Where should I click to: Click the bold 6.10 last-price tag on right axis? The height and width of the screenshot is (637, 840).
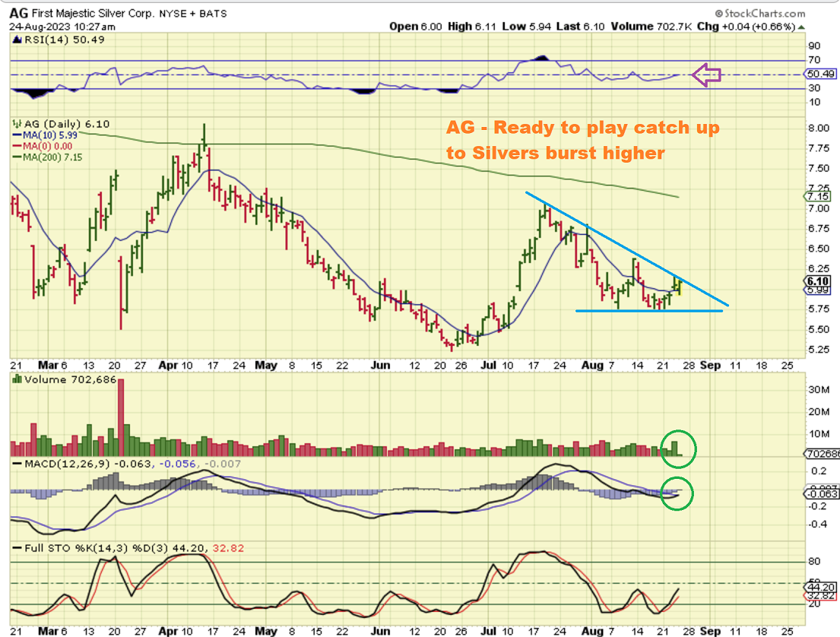(x=817, y=280)
